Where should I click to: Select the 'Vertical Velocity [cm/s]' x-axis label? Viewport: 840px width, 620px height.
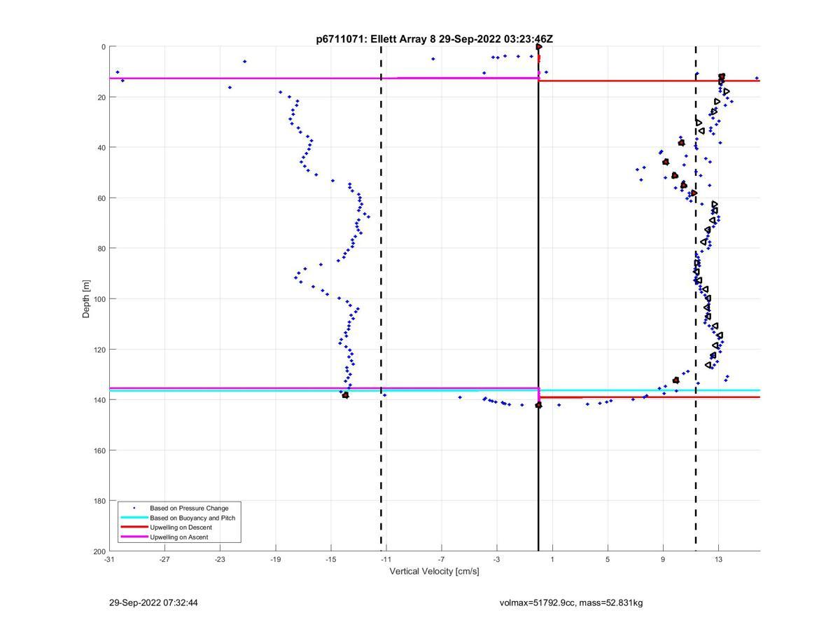click(434, 571)
